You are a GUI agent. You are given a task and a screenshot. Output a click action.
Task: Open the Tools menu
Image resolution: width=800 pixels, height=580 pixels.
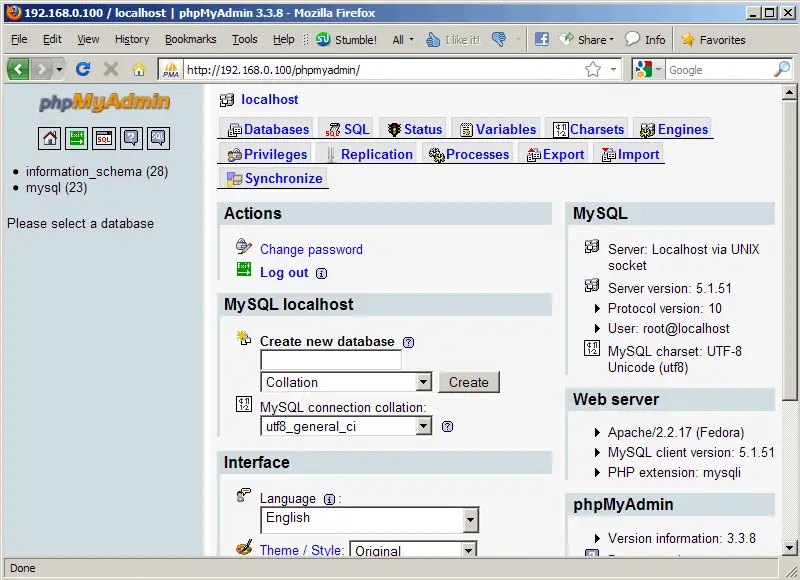tap(245, 39)
